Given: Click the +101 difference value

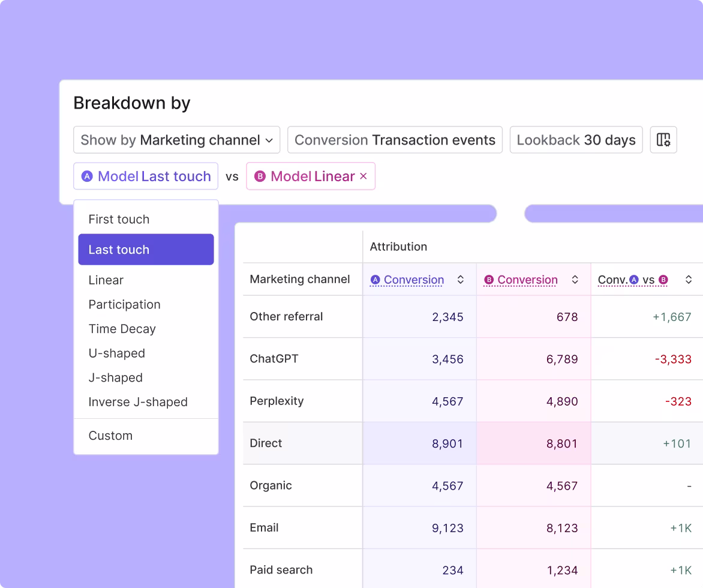Looking at the screenshot, I should coord(677,443).
